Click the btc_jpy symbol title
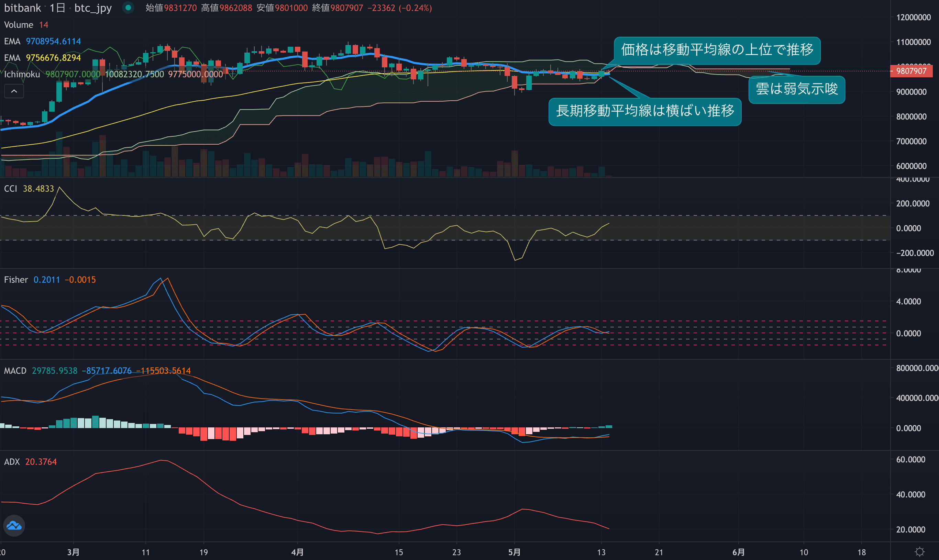 click(93, 8)
